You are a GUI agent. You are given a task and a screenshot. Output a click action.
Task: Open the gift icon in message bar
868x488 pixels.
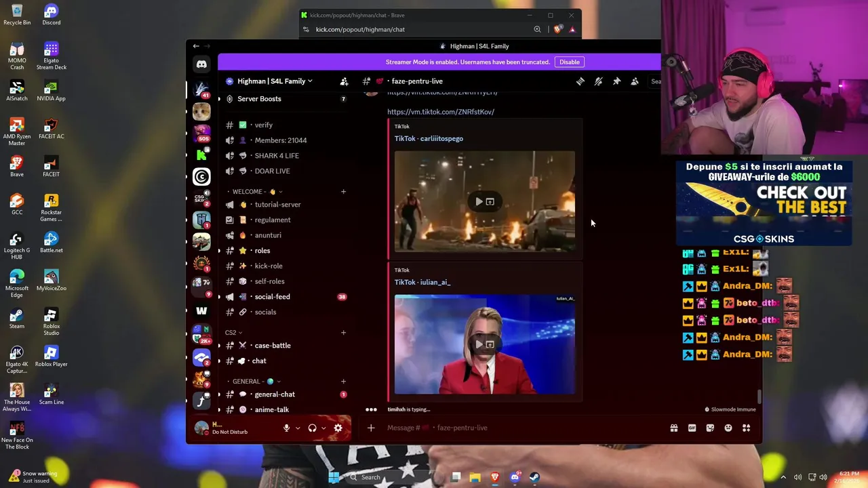click(x=674, y=428)
